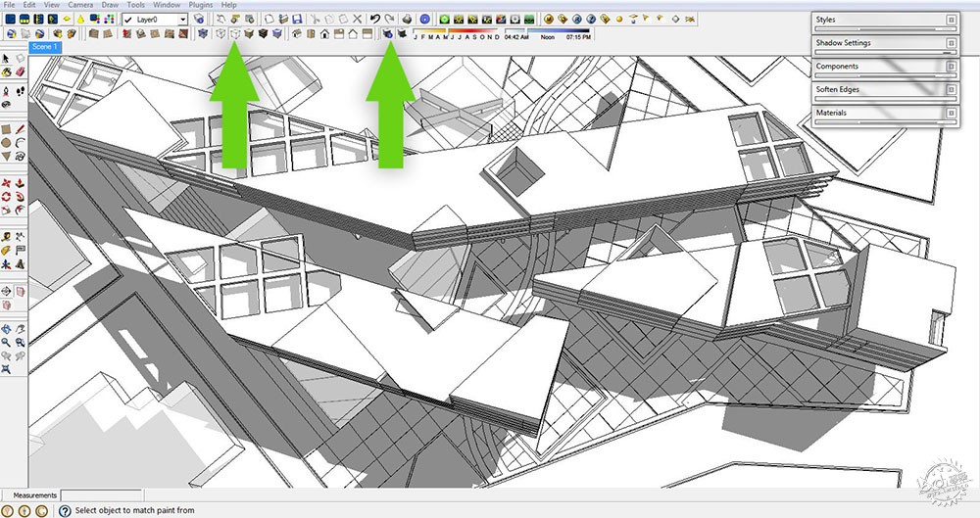Select the Dimension tool
Viewport: 980px width, 518px height.
[20, 237]
